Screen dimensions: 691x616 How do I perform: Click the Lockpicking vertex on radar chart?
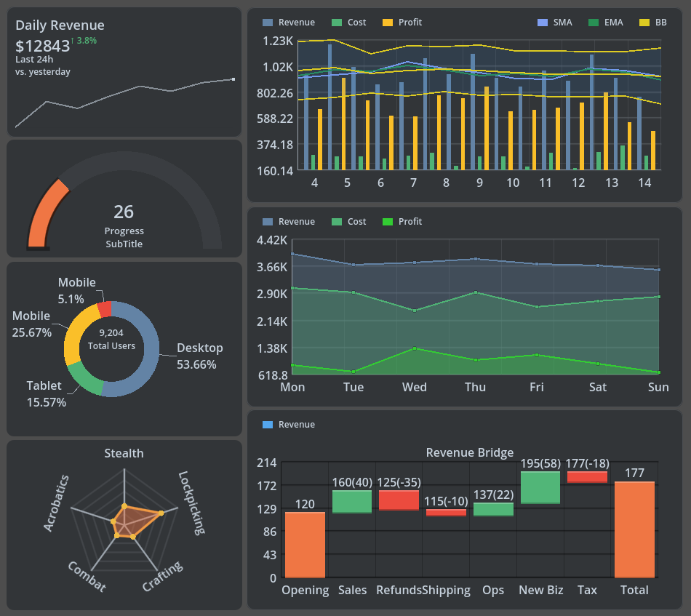[161, 513]
